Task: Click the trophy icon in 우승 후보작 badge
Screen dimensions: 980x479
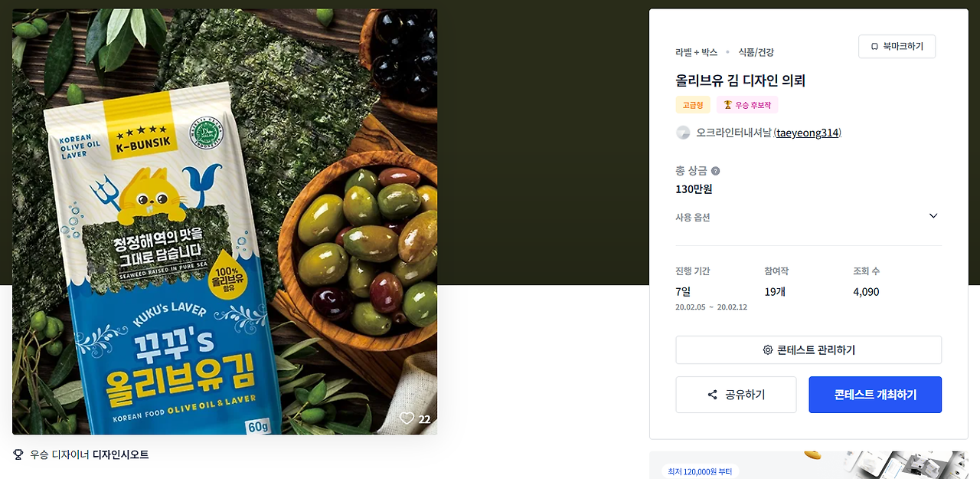Action: point(727,105)
